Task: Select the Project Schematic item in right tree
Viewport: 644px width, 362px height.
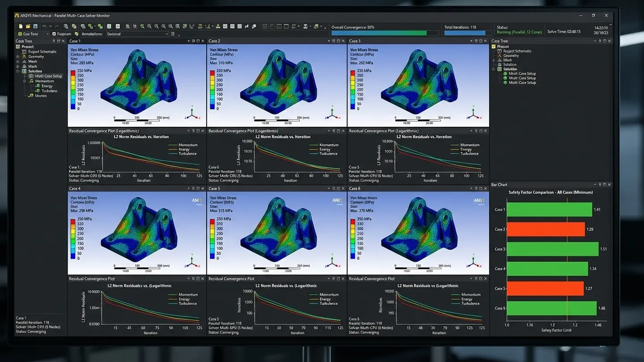Action: tap(517, 51)
